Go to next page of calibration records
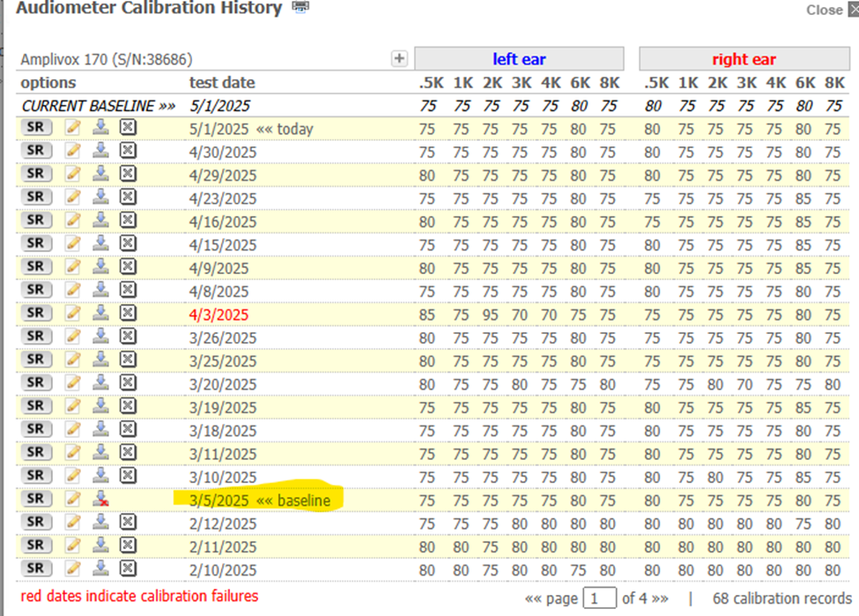859x616 pixels. click(659, 598)
